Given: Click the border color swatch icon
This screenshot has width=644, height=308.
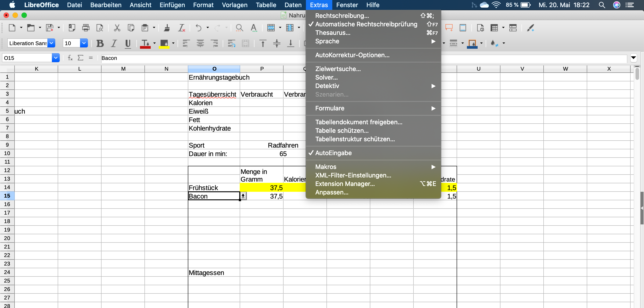Looking at the screenshot, I should (x=472, y=44).
